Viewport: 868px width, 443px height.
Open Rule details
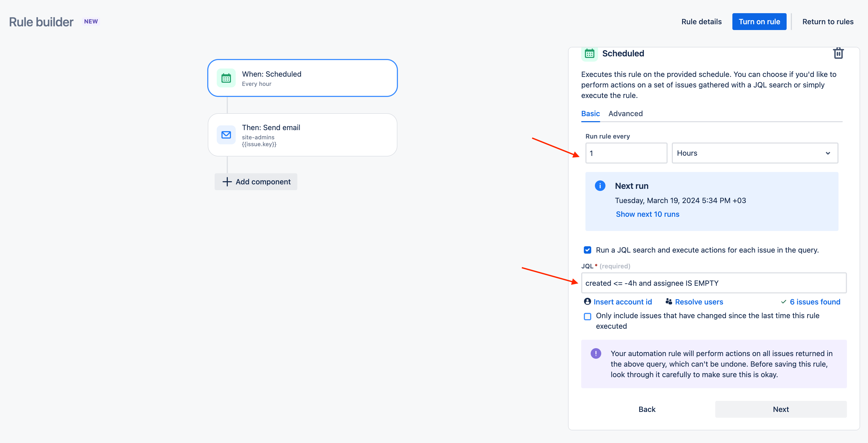(x=701, y=21)
